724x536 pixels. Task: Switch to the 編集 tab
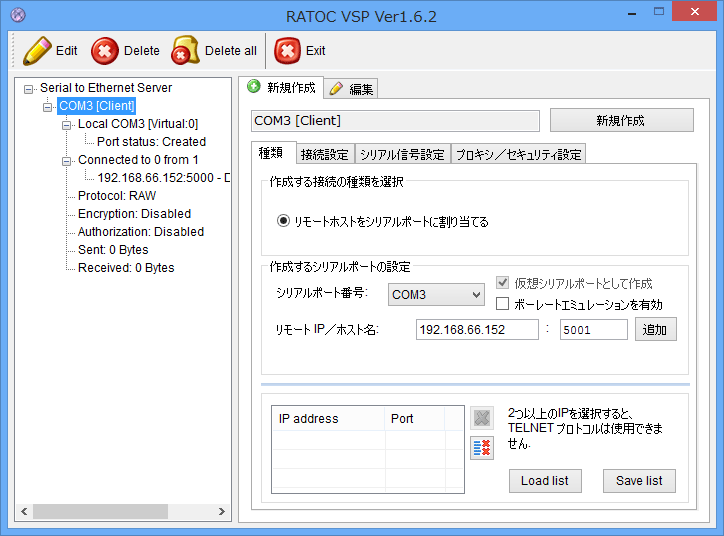[x=351, y=89]
